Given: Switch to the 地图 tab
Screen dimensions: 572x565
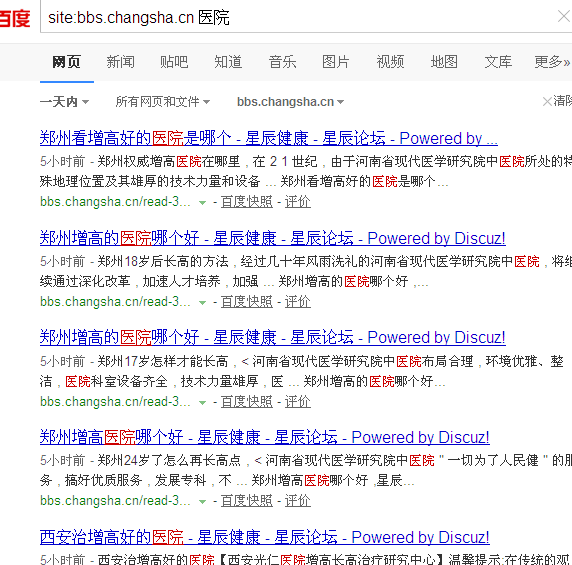Looking at the screenshot, I should 444,62.
